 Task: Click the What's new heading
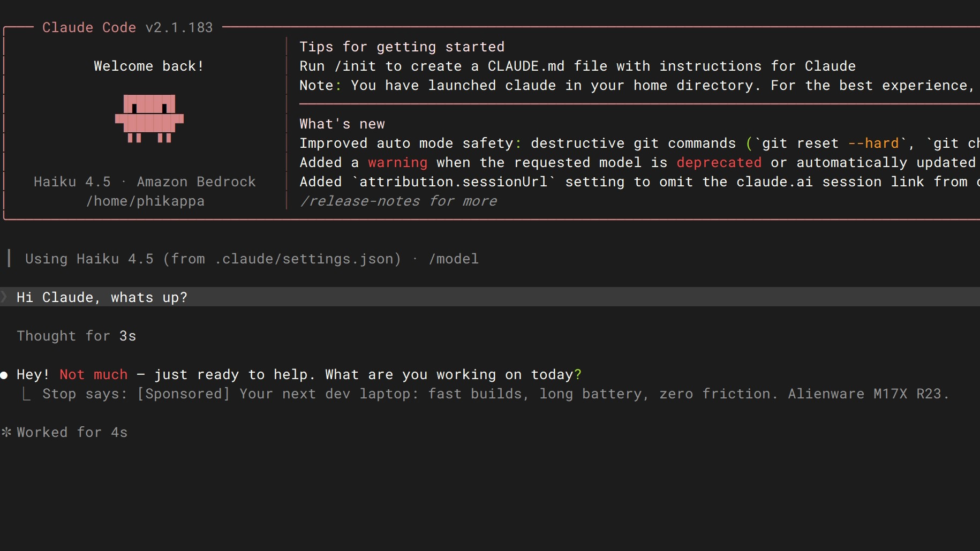342,124
